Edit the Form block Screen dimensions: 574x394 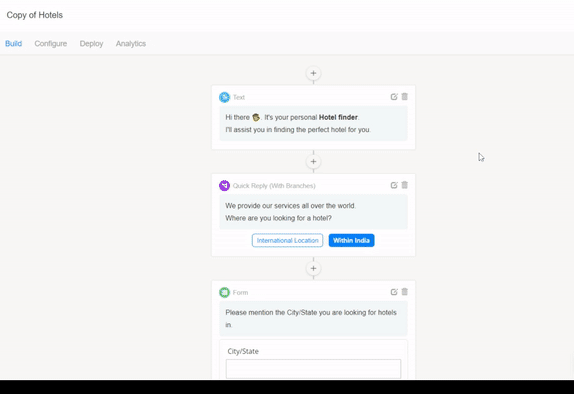[x=394, y=292]
